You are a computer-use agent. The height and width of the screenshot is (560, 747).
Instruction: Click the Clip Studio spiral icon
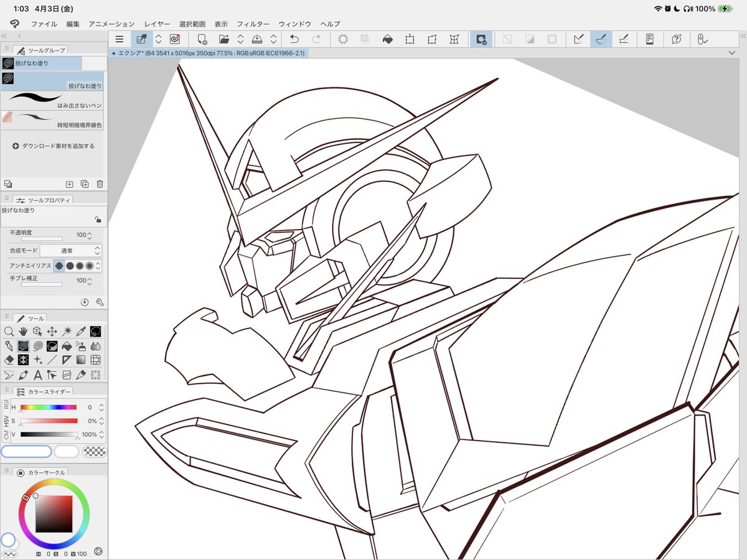click(x=174, y=39)
